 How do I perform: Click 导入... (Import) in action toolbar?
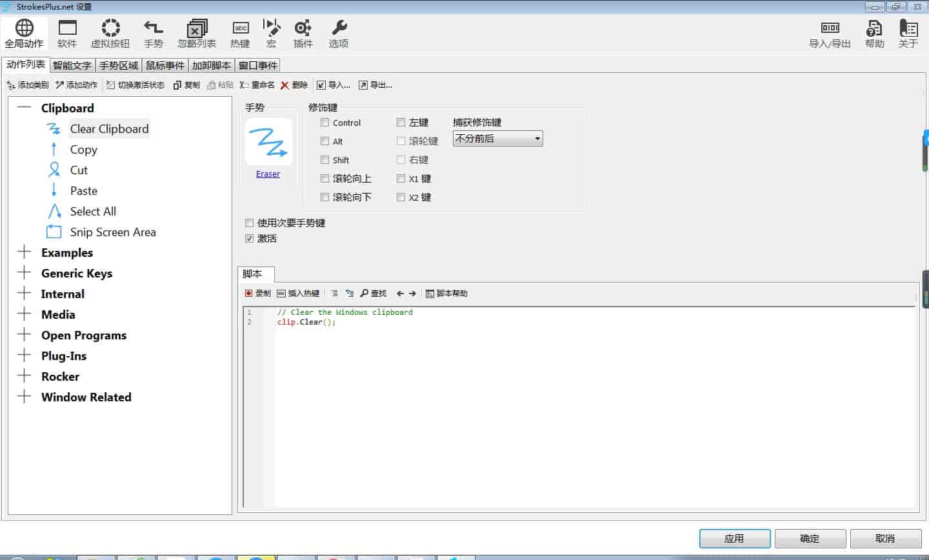coord(334,85)
